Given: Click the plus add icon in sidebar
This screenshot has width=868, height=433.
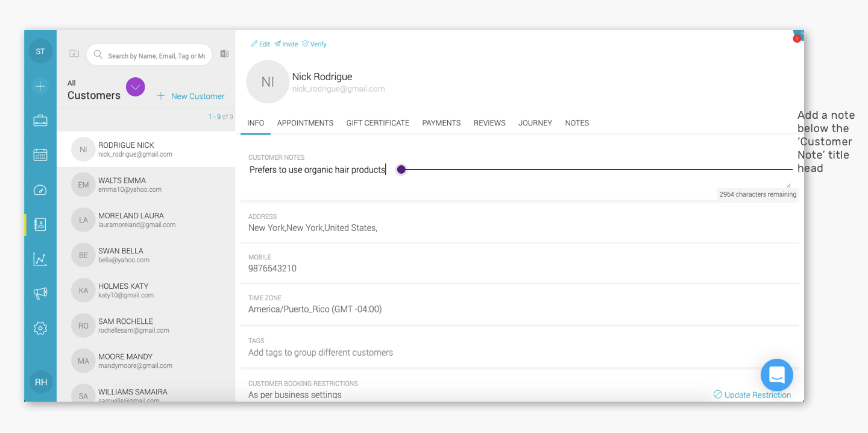Looking at the screenshot, I should [x=40, y=86].
